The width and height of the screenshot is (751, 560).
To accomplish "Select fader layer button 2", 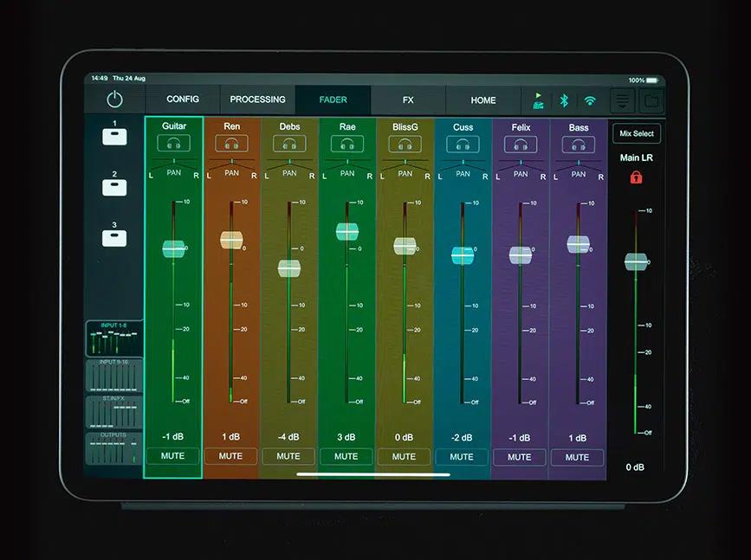I will tap(113, 187).
